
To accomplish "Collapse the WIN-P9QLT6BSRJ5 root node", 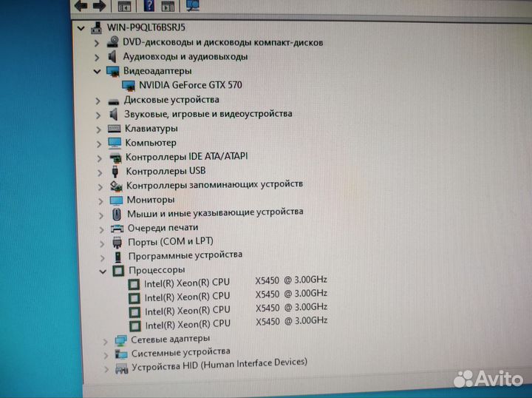I will (81, 28).
